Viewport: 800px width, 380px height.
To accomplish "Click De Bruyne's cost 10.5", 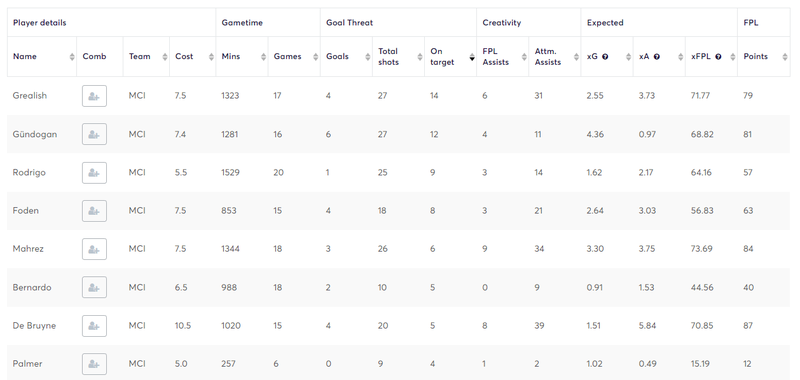I will click(183, 325).
